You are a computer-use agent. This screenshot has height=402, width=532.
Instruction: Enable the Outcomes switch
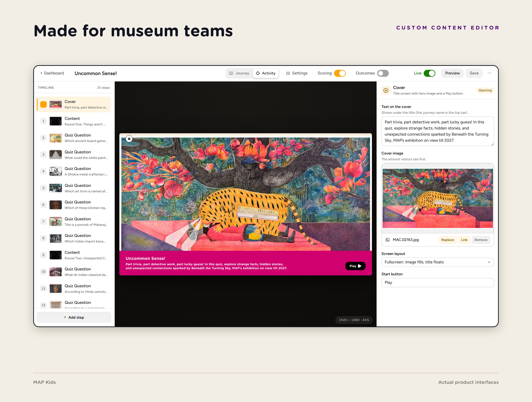click(x=383, y=73)
